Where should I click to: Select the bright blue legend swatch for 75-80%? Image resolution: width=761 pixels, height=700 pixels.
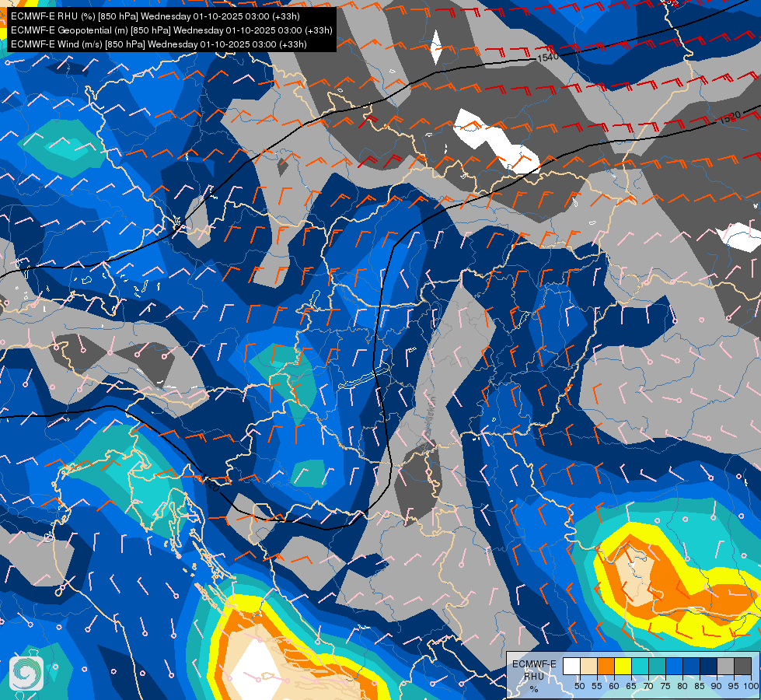674,666
